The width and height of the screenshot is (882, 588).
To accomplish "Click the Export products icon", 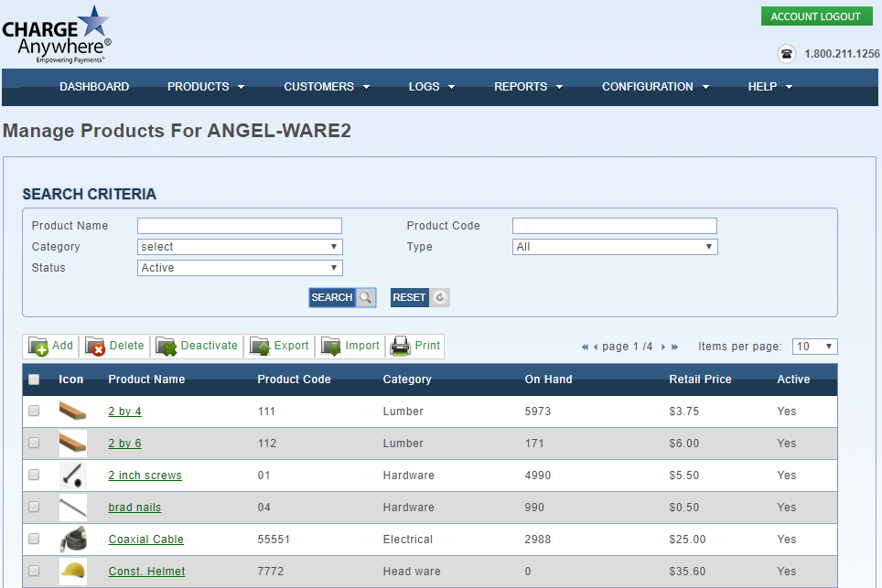I will click(x=260, y=347).
